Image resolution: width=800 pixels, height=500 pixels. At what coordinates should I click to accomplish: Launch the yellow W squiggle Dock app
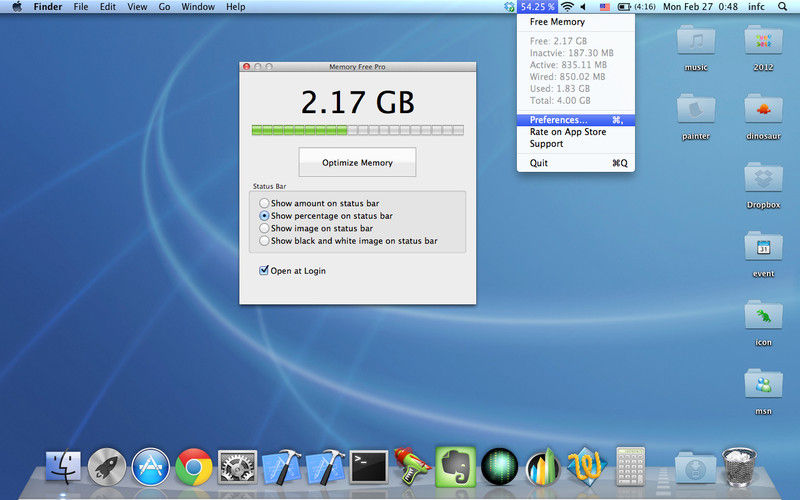click(x=587, y=466)
